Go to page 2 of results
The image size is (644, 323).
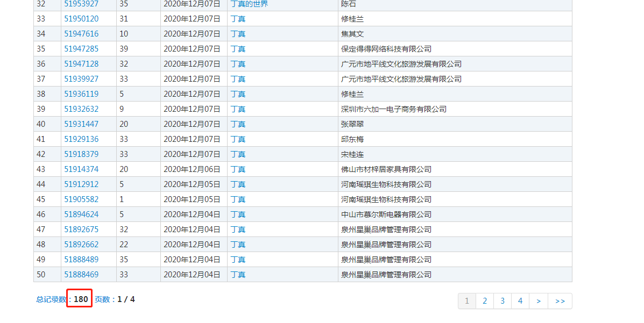(x=485, y=301)
